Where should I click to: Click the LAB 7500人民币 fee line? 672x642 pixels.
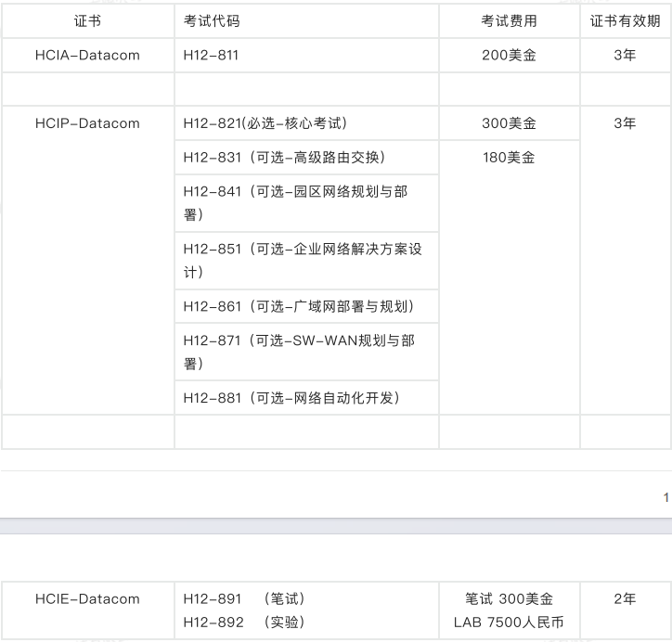coord(509,622)
